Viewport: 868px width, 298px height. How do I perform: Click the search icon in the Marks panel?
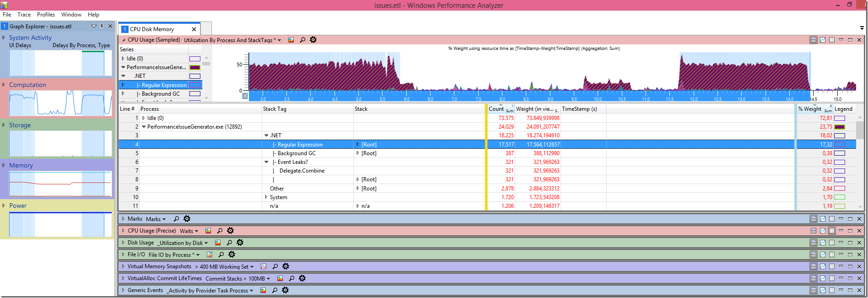(176, 219)
